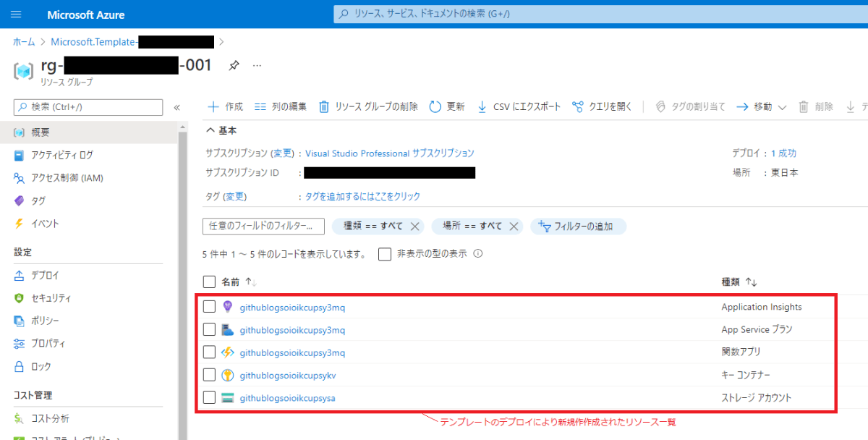Open 列の編集 column editor
Screen dimensions: 868x440
pyautogui.click(x=281, y=106)
